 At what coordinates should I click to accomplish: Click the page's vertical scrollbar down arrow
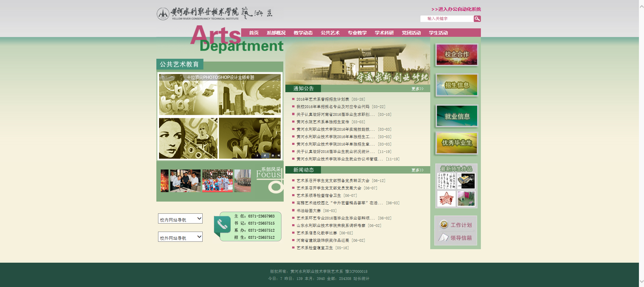[x=641, y=281]
